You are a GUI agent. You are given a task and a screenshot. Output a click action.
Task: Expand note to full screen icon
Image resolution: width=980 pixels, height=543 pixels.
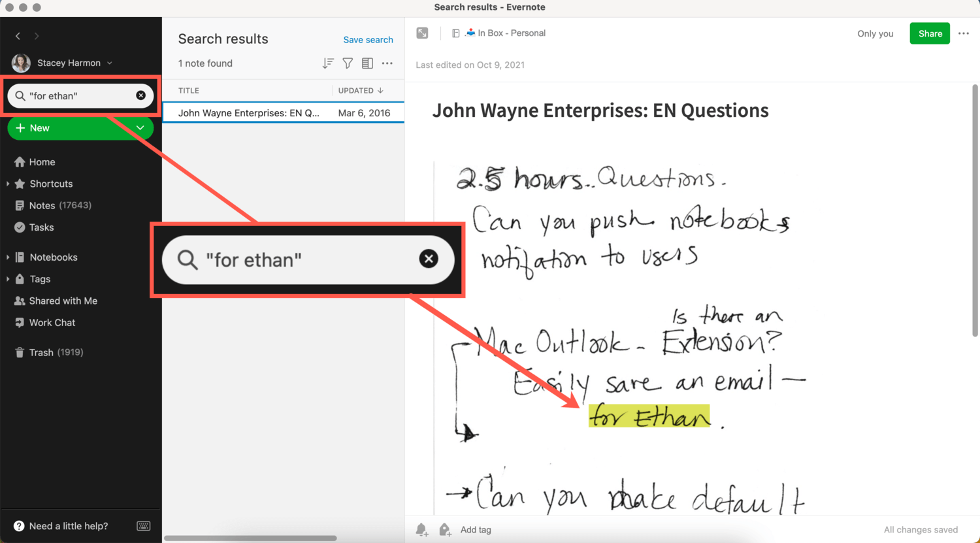click(x=423, y=33)
